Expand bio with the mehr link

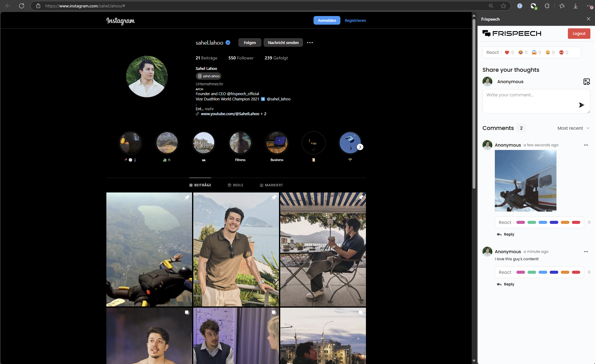pos(209,109)
